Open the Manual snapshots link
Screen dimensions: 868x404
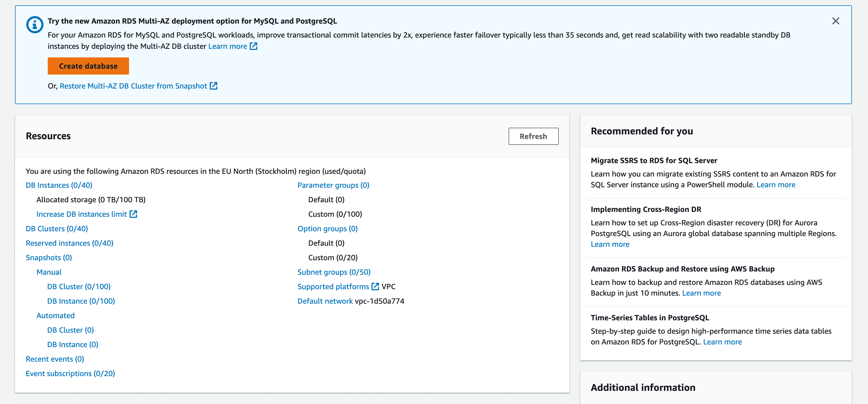tap(49, 272)
